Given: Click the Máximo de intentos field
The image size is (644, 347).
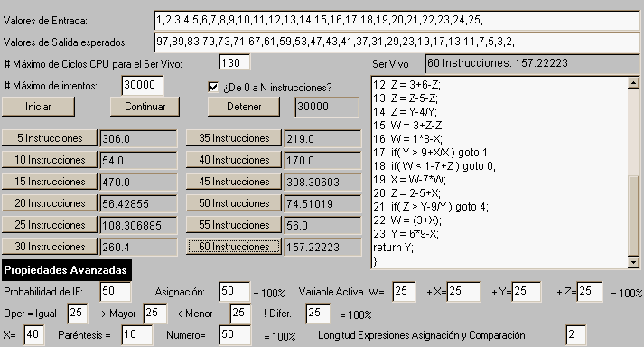Looking at the screenshot, I should coord(143,86).
